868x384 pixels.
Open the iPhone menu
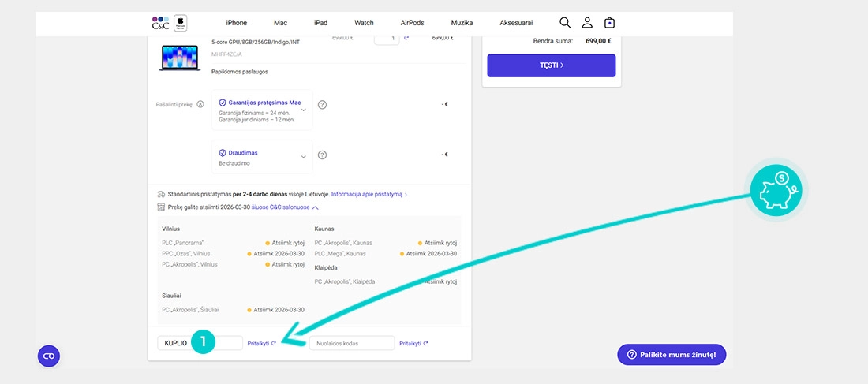tap(237, 23)
